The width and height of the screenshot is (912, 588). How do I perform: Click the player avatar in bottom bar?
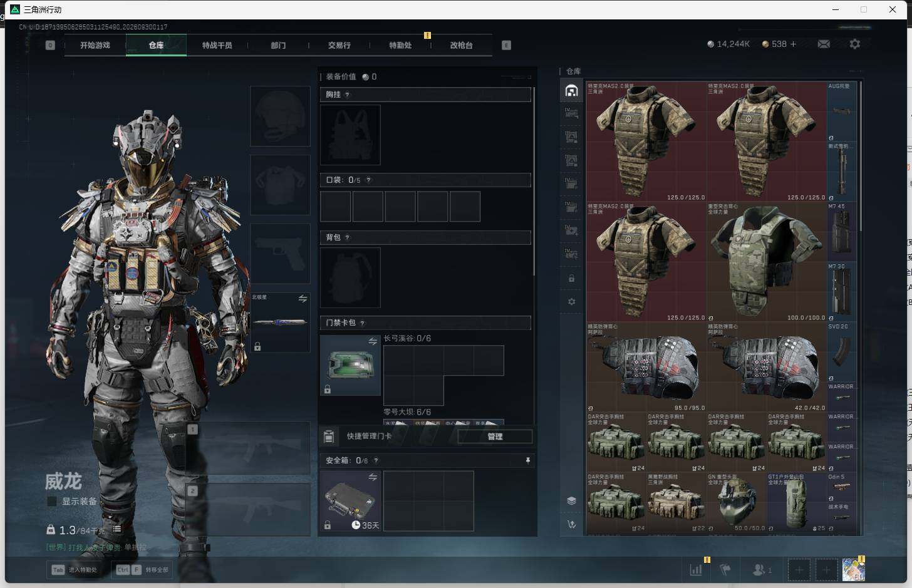(x=853, y=570)
